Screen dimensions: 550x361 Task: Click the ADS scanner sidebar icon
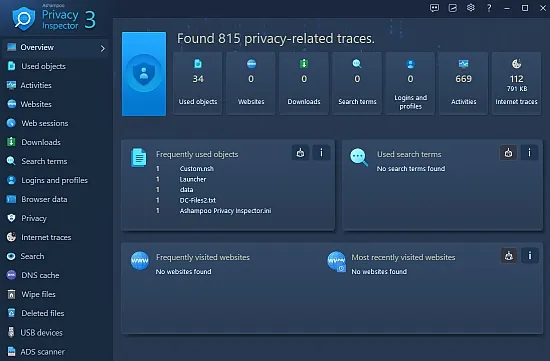click(x=11, y=351)
